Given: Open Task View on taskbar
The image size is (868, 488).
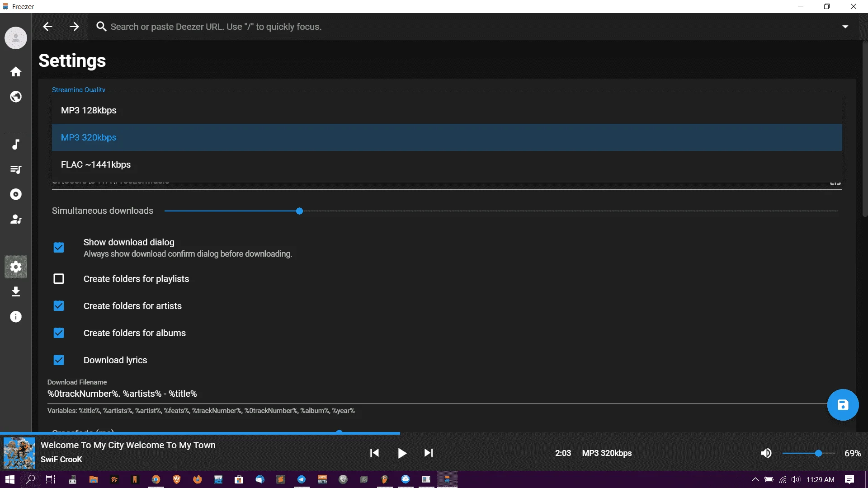Looking at the screenshot, I should (51, 479).
